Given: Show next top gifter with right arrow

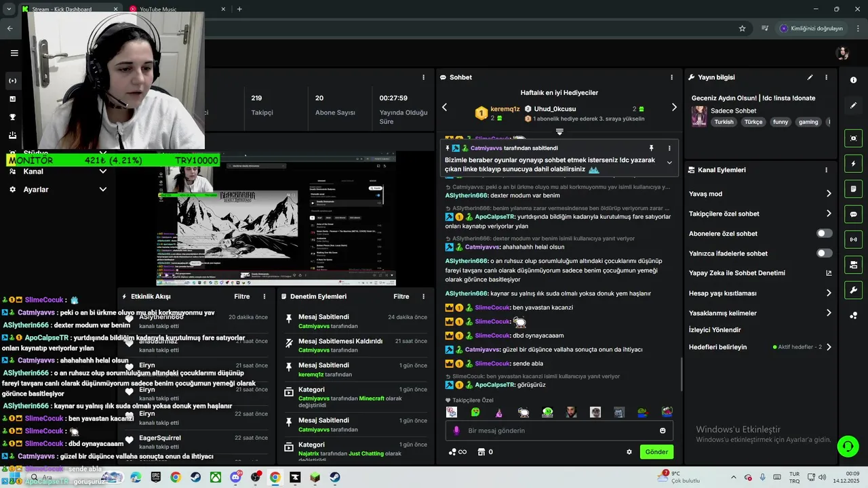Looking at the screenshot, I should [674, 107].
